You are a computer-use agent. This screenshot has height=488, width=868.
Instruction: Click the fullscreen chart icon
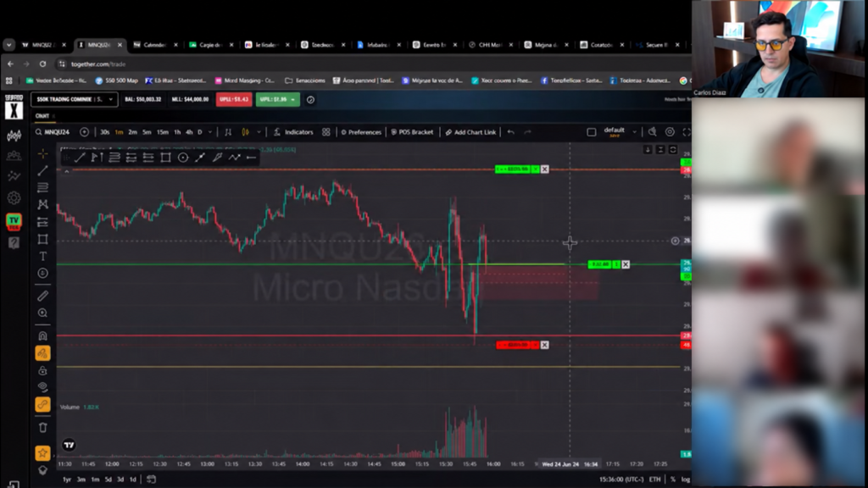(x=687, y=131)
